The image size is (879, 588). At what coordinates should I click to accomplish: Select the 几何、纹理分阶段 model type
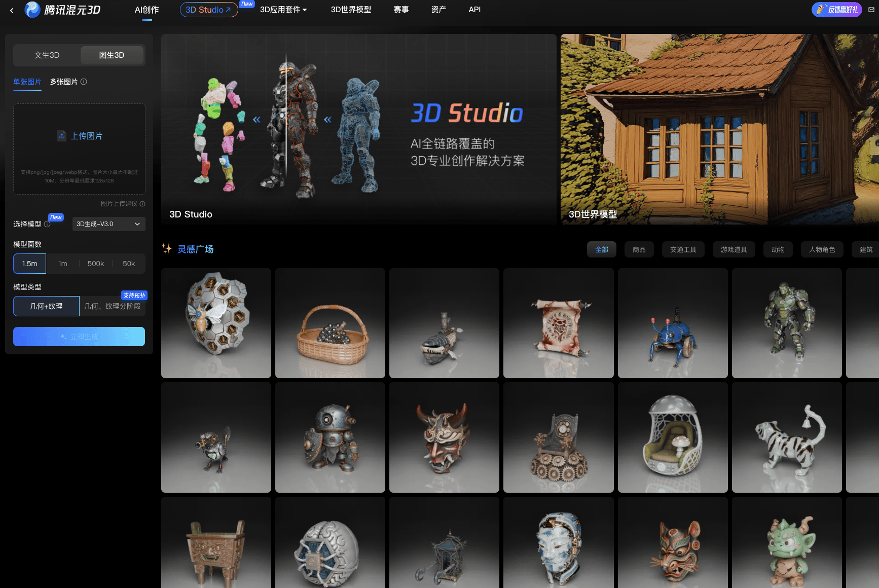point(113,306)
